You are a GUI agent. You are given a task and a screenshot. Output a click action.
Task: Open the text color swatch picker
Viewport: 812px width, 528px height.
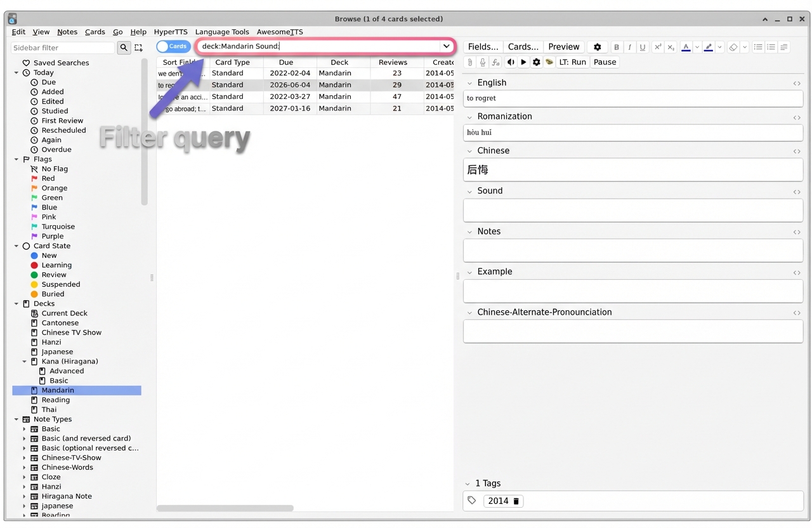point(686,47)
